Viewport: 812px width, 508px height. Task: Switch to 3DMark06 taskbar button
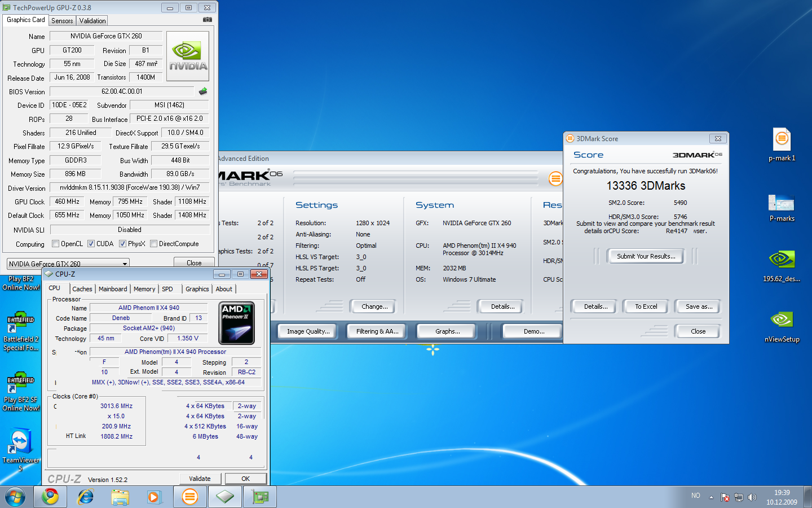point(190,497)
